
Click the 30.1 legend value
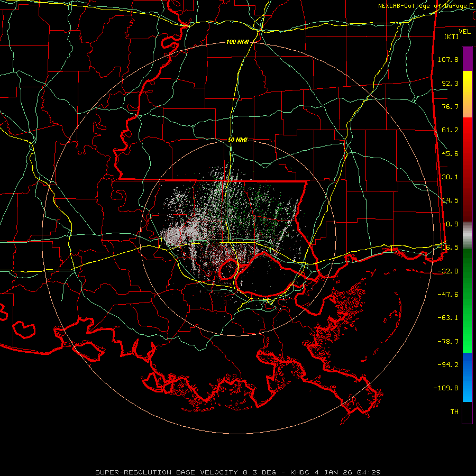pos(450,177)
